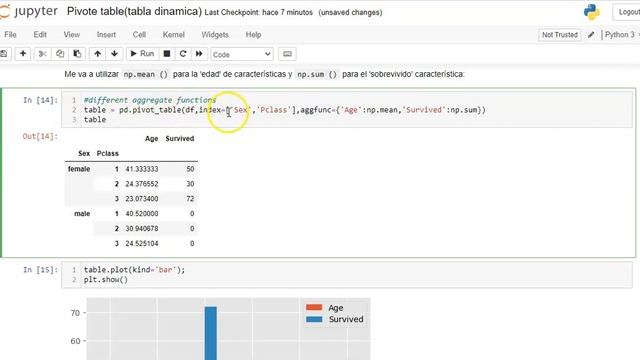The height and width of the screenshot is (360, 640).
Task: Open the View menu
Action: [x=71, y=35]
